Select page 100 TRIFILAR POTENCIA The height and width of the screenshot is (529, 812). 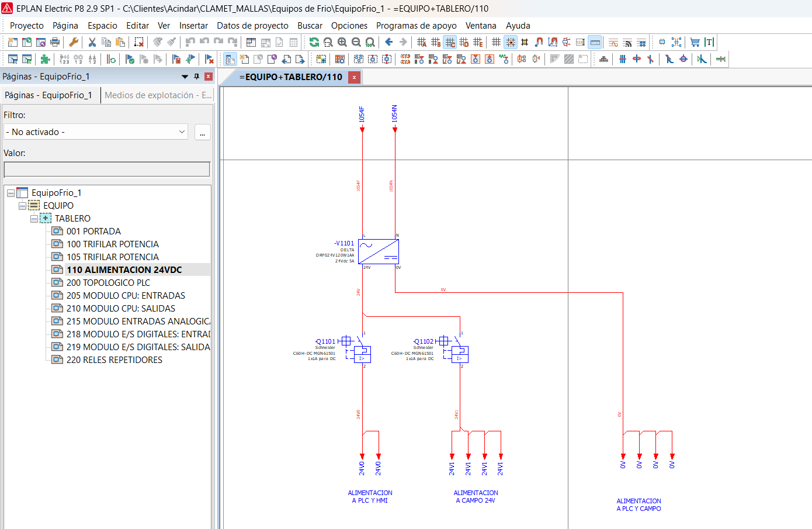(x=113, y=244)
